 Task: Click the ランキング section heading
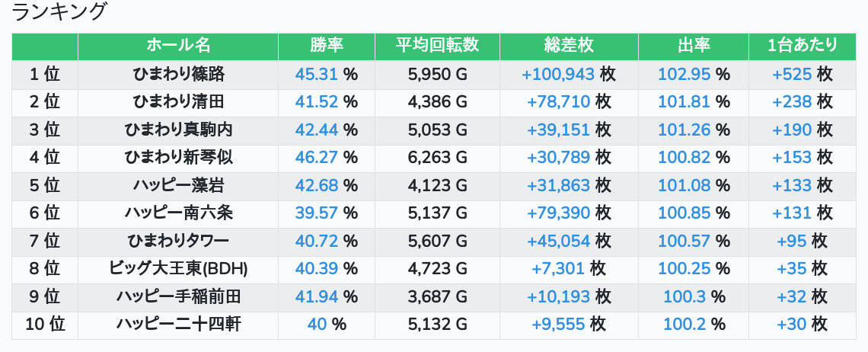(x=59, y=12)
